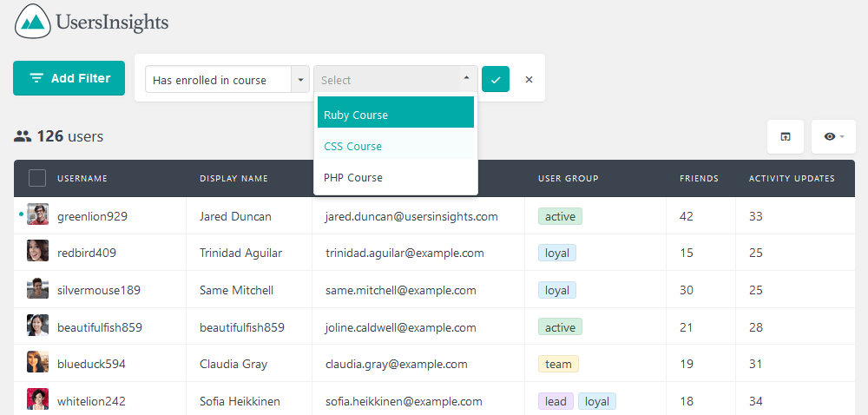This screenshot has width=868, height=415.
Task: Click the team tag for blueduck594
Action: [558, 364]
